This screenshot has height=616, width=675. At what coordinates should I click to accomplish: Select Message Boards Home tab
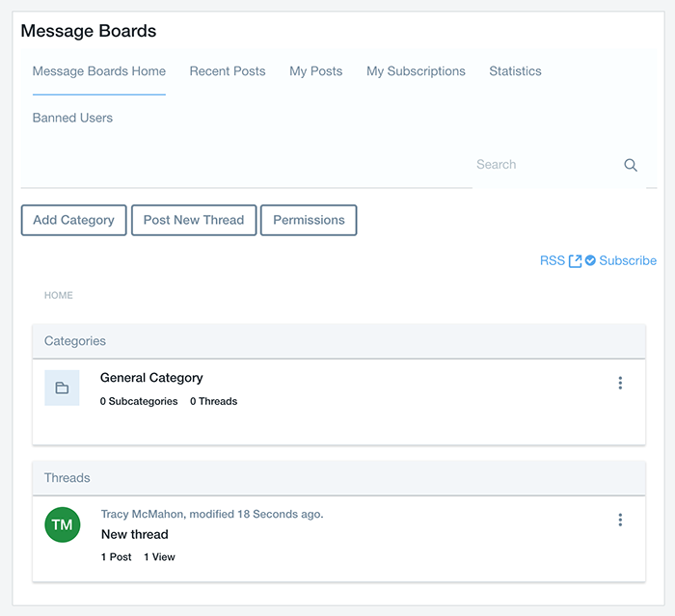(x=99, y=71)
